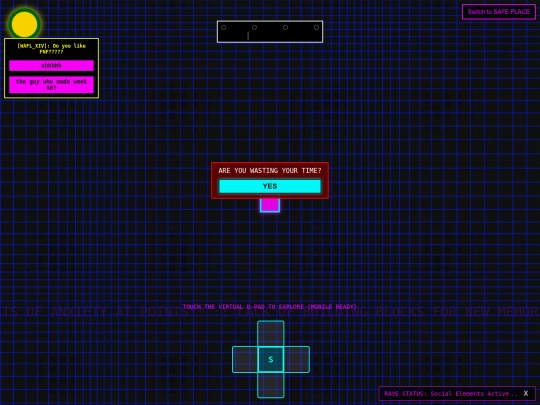Image resolution: width=540 pixels, height=405 pixels.
Task: Close the rave status bar with X
Action: click(526, 393)
